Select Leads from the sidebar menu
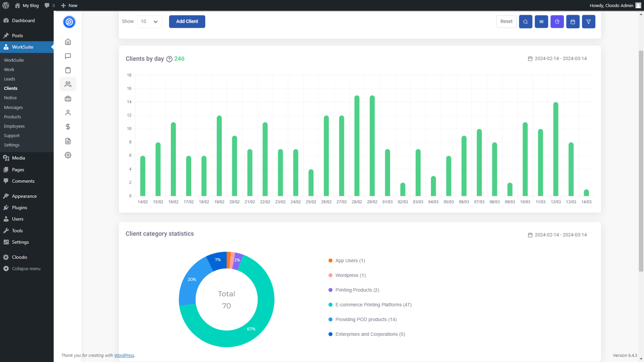The image size is (644, 362). 9,79
